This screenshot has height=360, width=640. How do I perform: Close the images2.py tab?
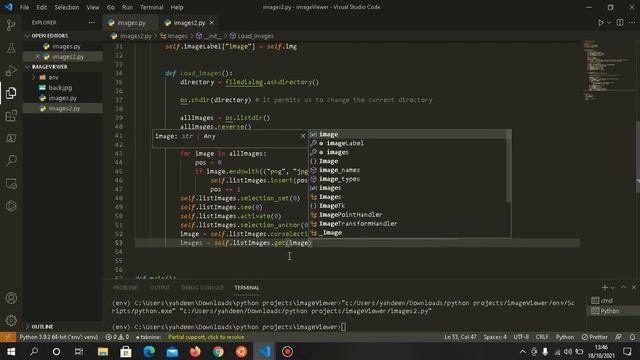coord(211,23)
